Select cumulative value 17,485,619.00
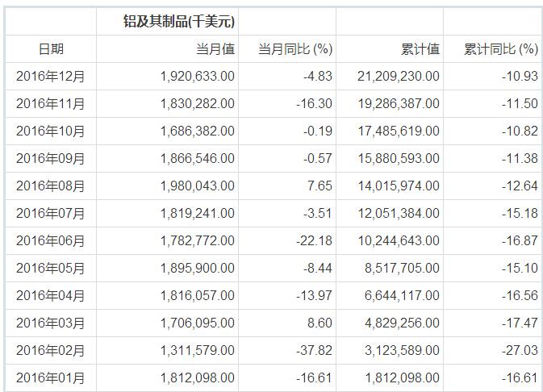 click(x=399, y=131)
